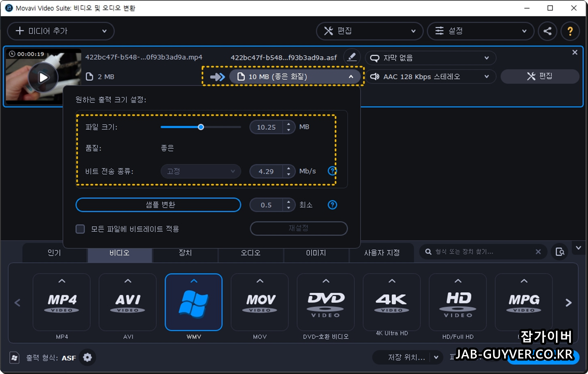Expand the subtitles dropdown
Screen dimensions: 588x374
(430, 58)
